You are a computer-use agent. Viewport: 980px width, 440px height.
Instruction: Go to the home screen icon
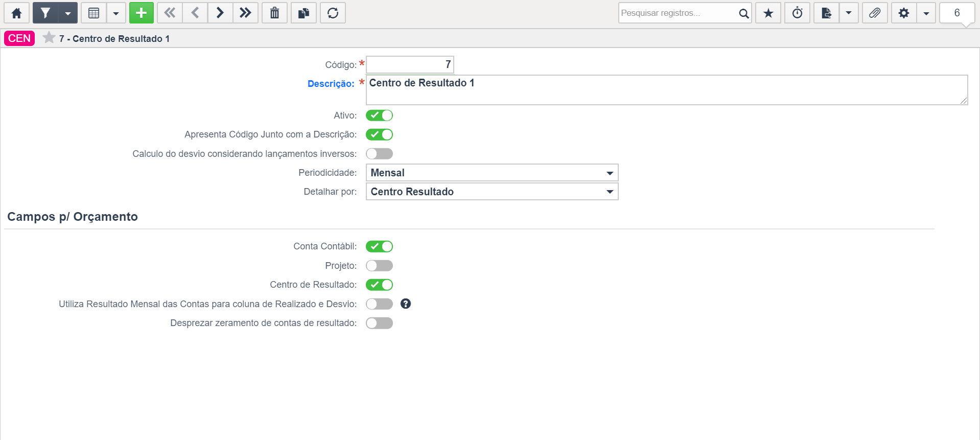pyautogui.click(x=16, y=13)
